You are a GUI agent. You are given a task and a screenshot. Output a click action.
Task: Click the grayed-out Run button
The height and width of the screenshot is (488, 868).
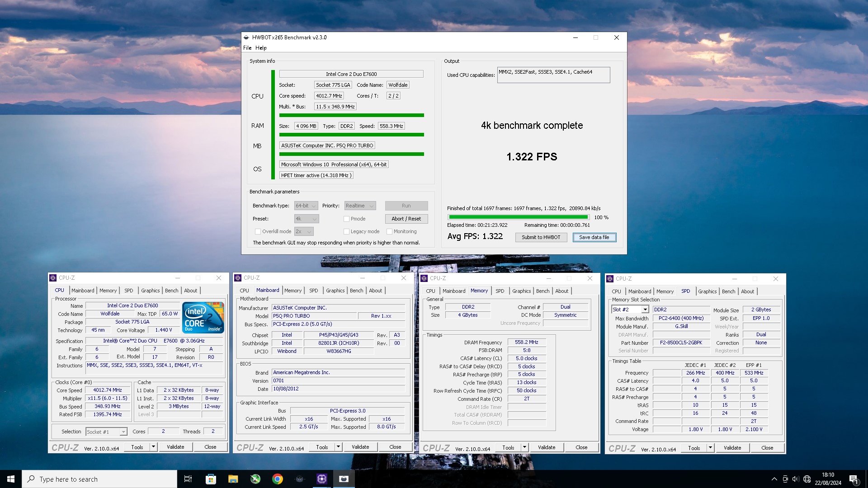point(406,206)
